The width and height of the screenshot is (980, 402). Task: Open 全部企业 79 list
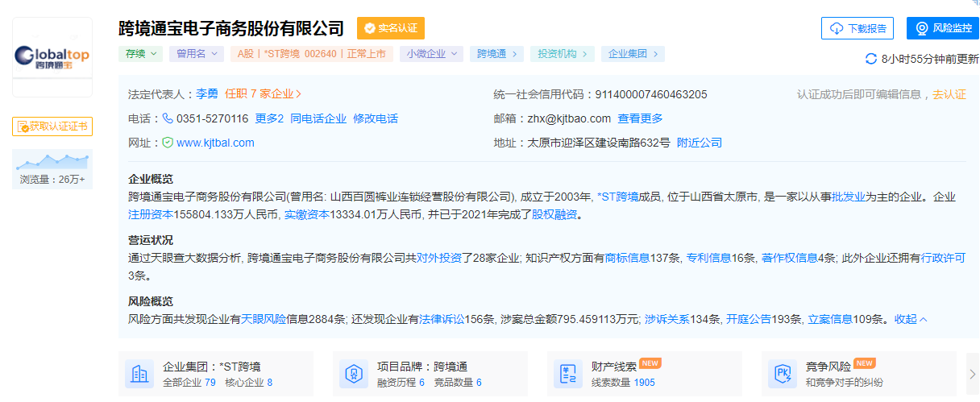[189, 383]
